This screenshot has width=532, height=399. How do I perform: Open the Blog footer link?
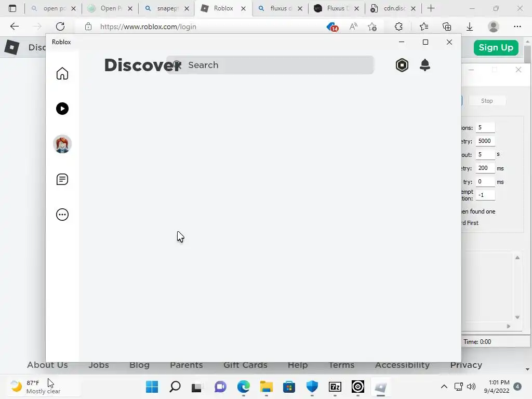click(x=139, y=365)
